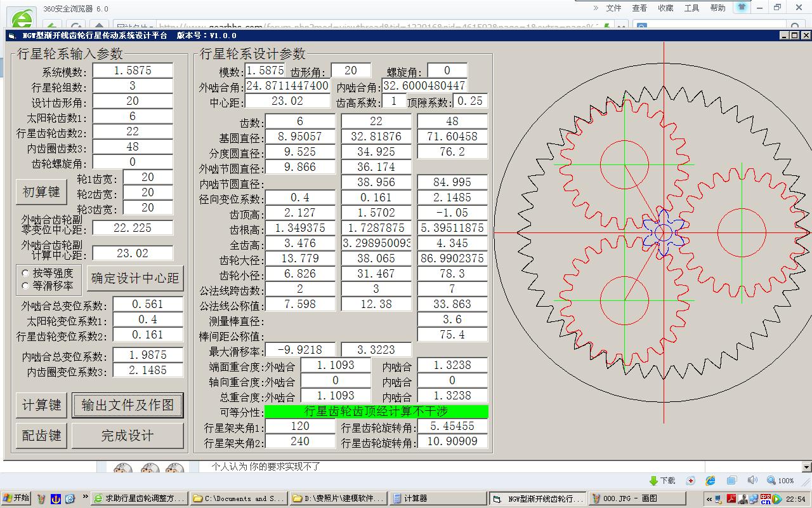Click the 设计齿形角 input field

pyautogui.click(x=133, y=101)
